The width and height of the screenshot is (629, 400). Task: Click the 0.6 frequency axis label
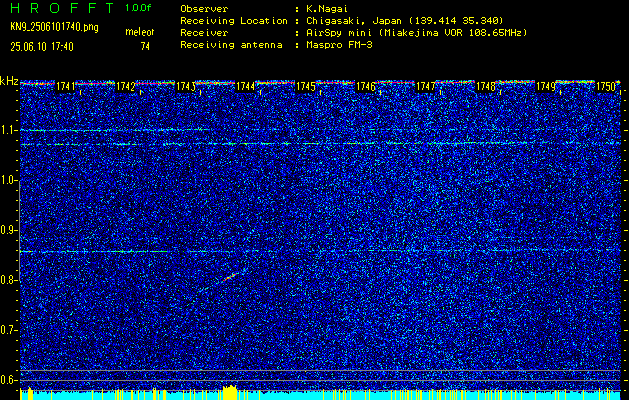(8, 380)
